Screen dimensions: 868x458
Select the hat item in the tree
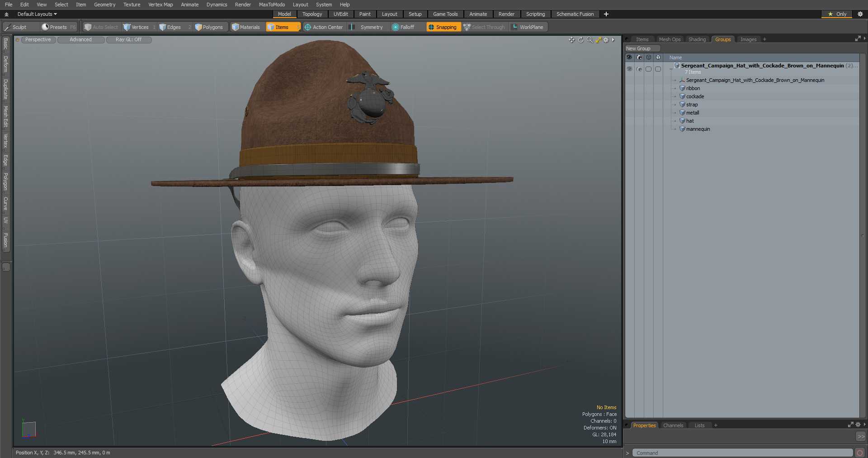click(x=690, y=121)
